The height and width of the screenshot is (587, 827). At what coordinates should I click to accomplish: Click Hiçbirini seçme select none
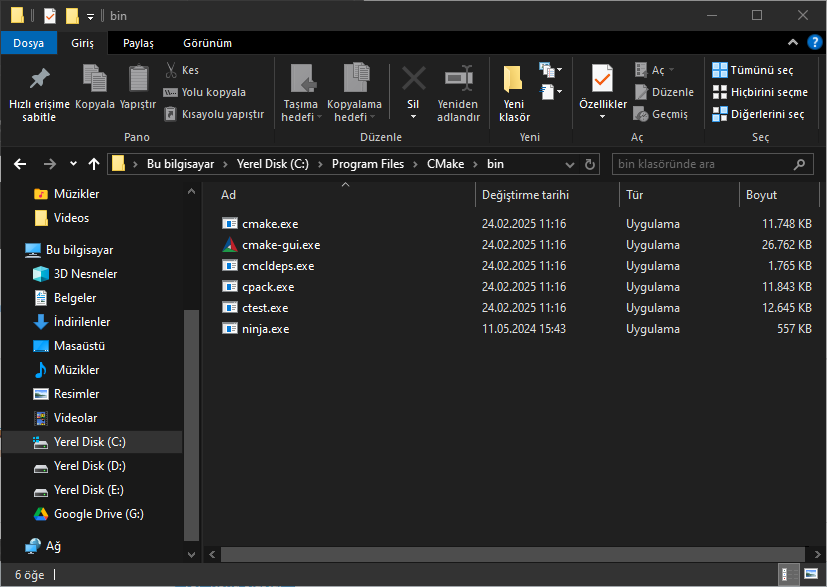(760, 92)
